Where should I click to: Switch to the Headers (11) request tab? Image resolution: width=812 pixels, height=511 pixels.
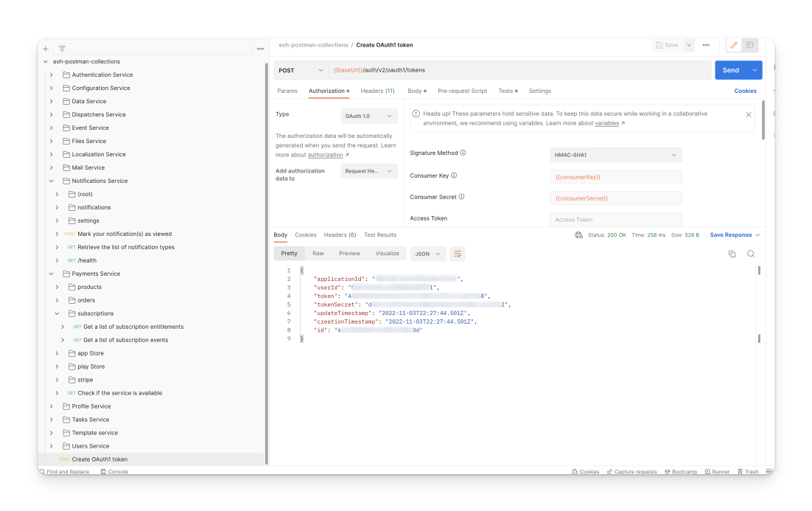coord(377,91)
